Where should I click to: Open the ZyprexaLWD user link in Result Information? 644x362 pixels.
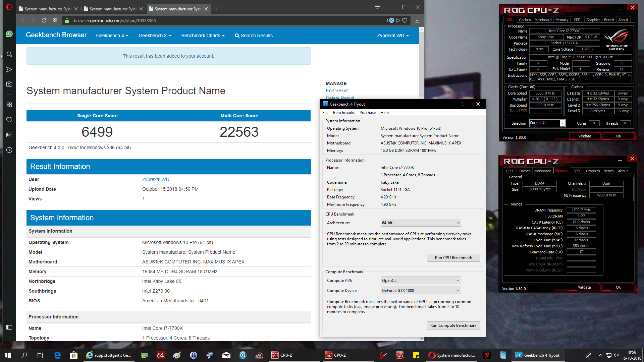pos(156,179)
